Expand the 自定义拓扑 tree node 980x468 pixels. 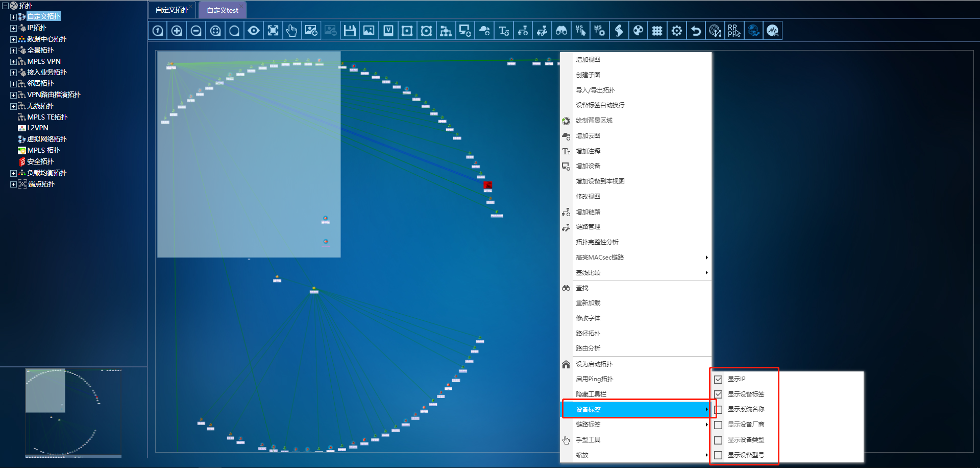[x=13, y=17]
